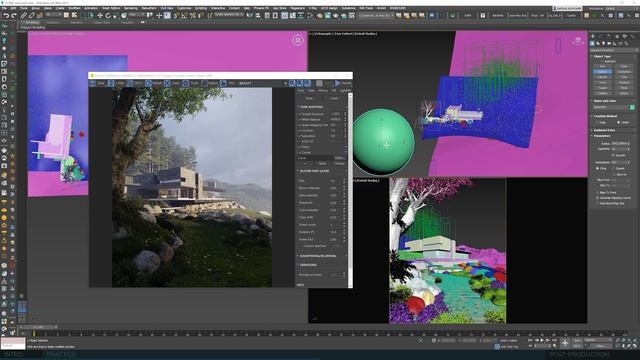
Task: Click the Cylinder primitive button
Action: (602, 77)
